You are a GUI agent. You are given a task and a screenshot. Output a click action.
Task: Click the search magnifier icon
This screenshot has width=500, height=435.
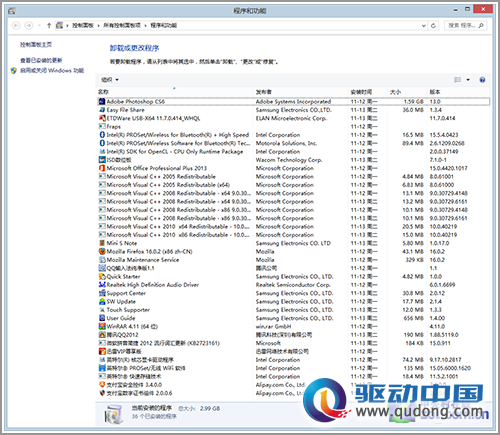click(x=481, y=25)
